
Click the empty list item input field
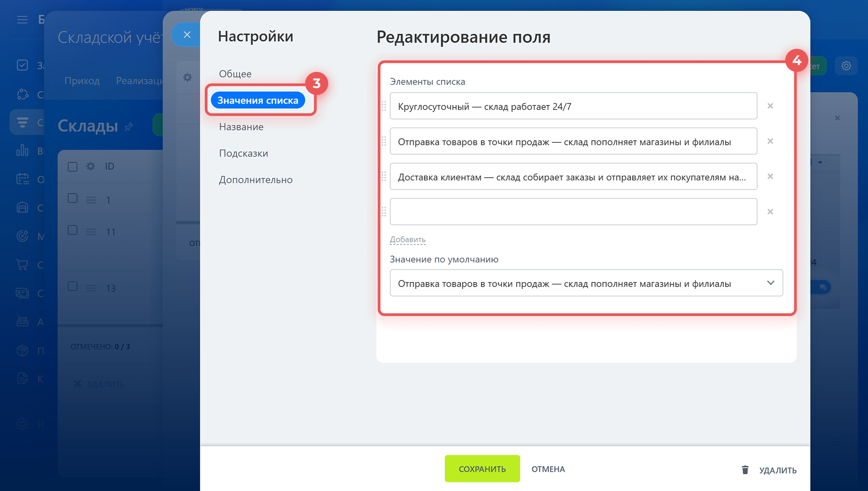(x=573, y=212)
